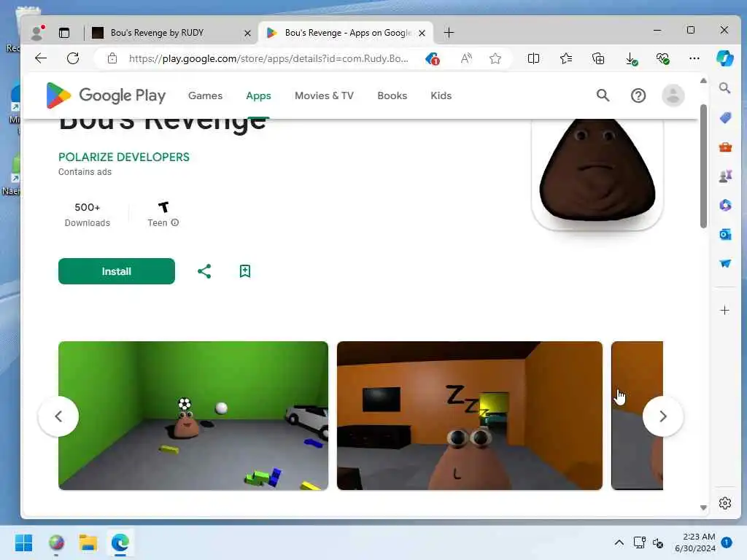This screenshot has height=560, width=747.
Task: Click the browser back arrow
Action: pos(41,58)
